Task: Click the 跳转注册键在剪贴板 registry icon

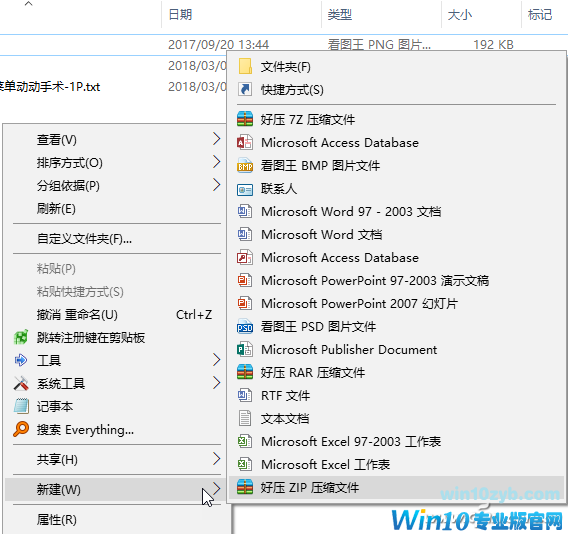Action: point(21,338)
